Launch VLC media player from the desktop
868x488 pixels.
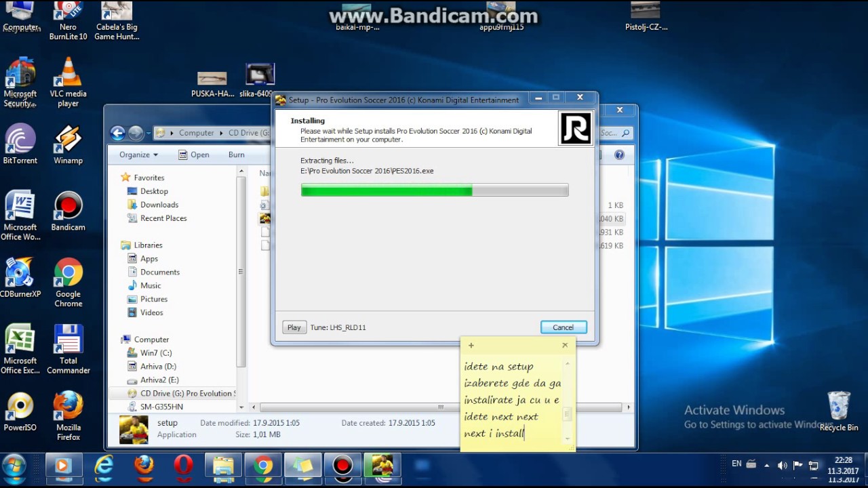point(68,83)
